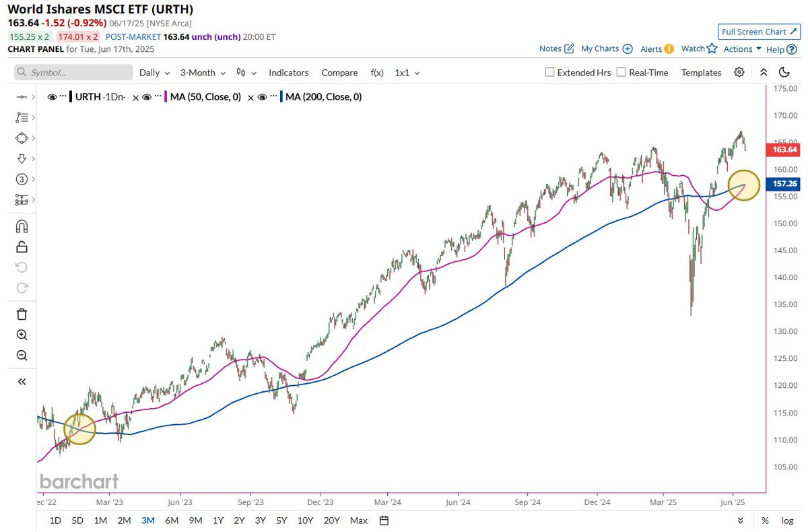Click the Full Screen Chart button
808x532 pixels.
coord(758,32)
